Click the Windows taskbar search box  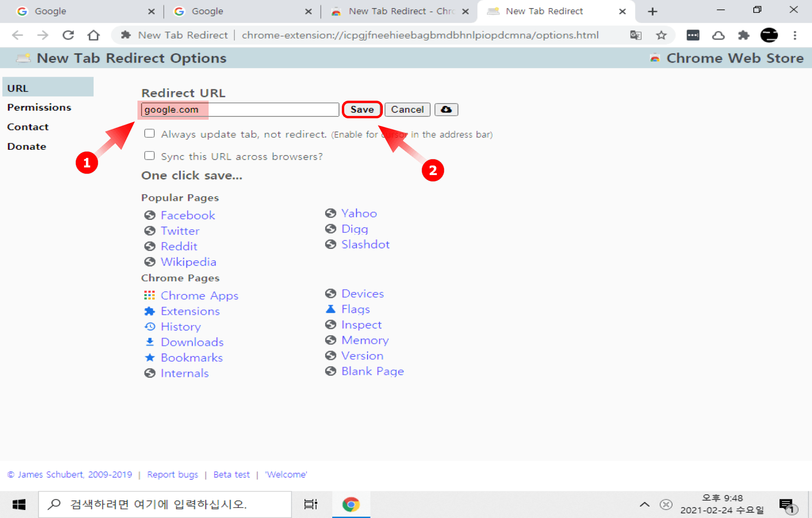point(165,504)
